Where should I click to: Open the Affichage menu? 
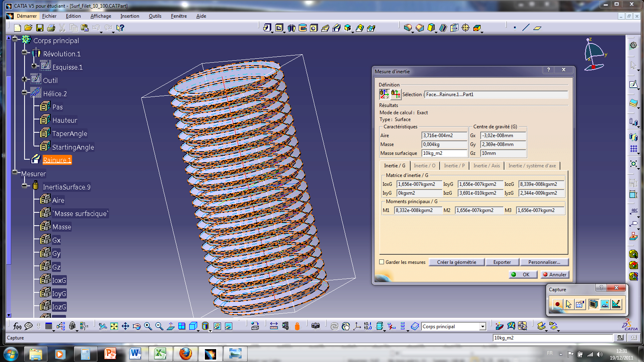pyautogui.click(x=101, y=16)
